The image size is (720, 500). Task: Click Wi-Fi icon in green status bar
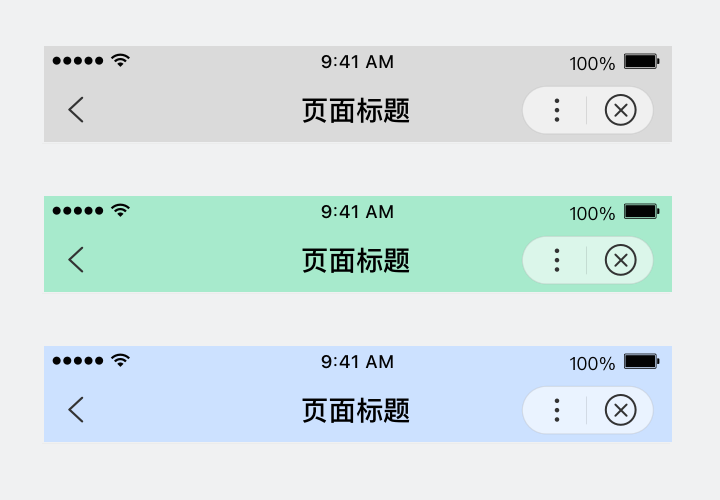[121, 211]
